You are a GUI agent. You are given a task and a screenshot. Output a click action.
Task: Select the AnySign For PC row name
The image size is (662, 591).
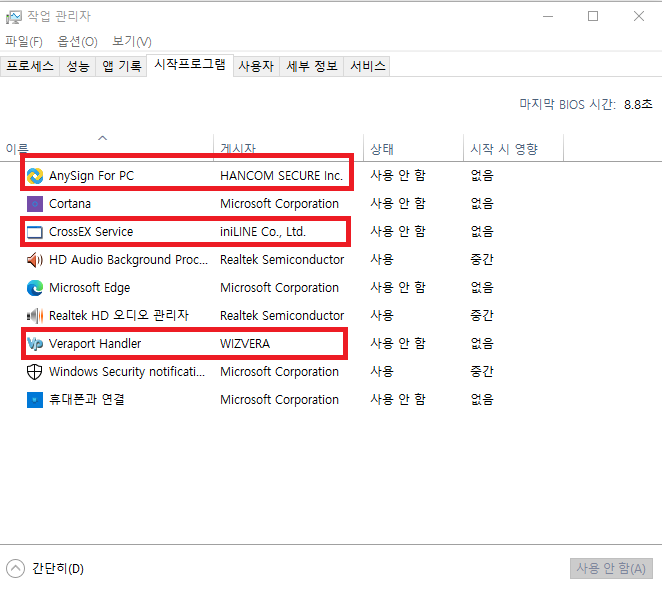pos(92,176)
